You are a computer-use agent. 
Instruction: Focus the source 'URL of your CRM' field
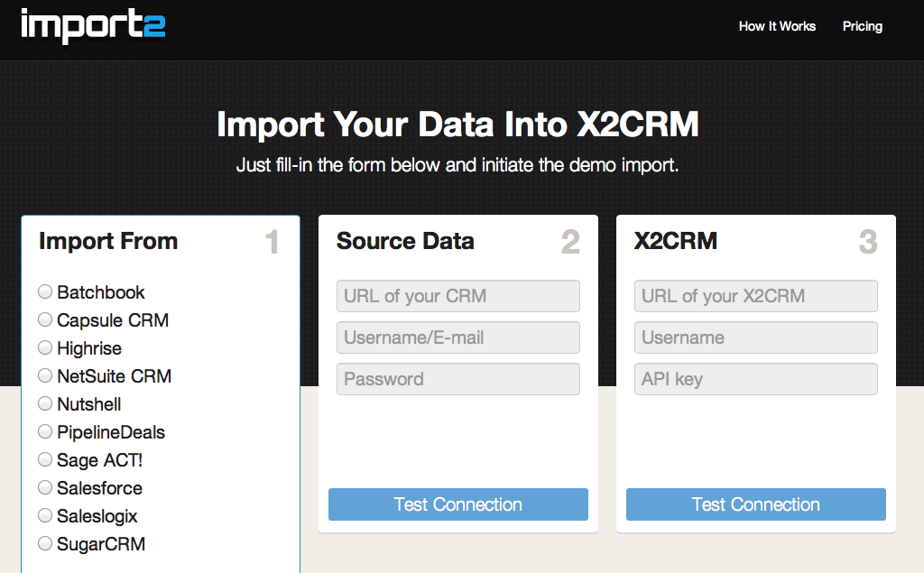(458, 296)
